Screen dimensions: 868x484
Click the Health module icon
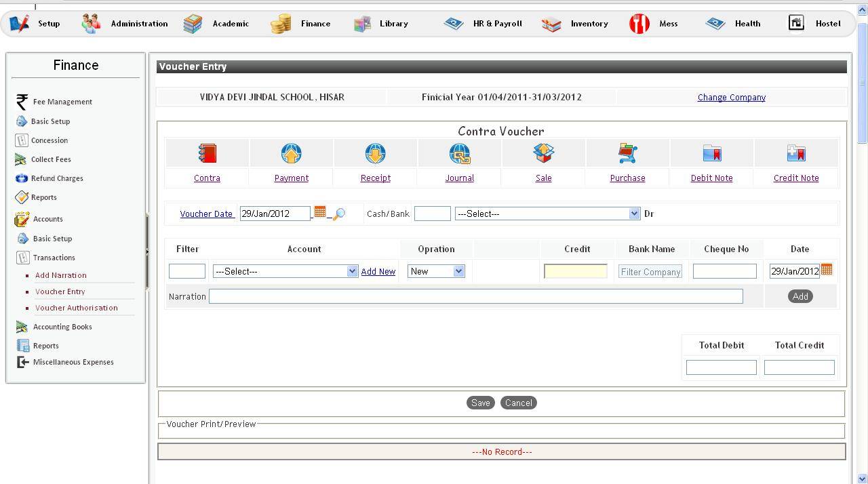(x=715, y=24)
